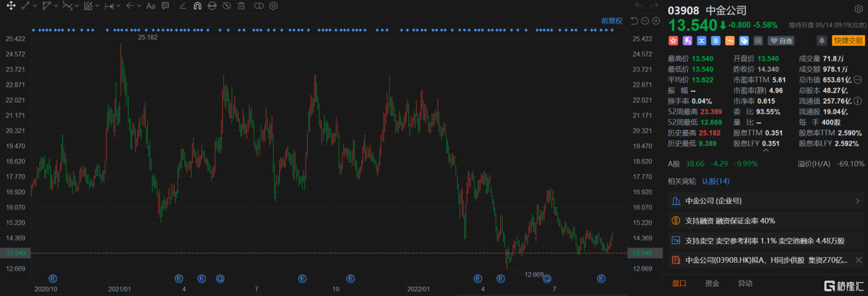Open 认股(14) warrants link
The width and height of the screenshot is (868, 296).
click(715, 181)
